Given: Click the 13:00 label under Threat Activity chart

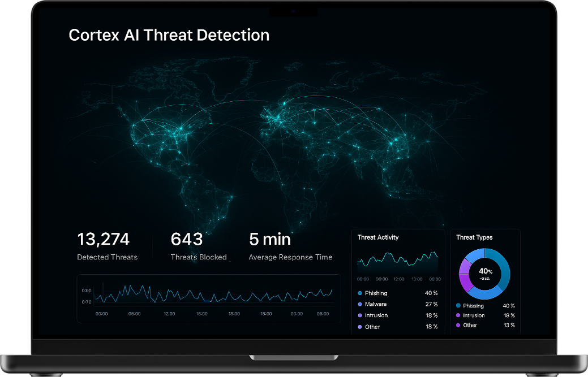Looking at the screenshot, I should tap(417, 279).
